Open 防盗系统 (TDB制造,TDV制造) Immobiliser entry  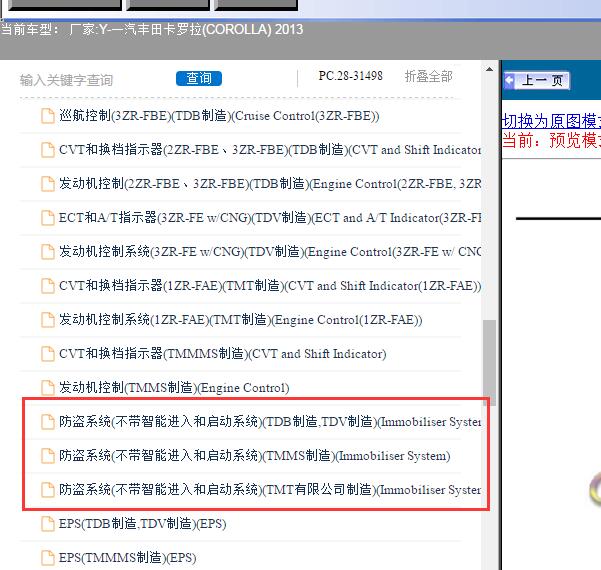click(x=270, y=422)
